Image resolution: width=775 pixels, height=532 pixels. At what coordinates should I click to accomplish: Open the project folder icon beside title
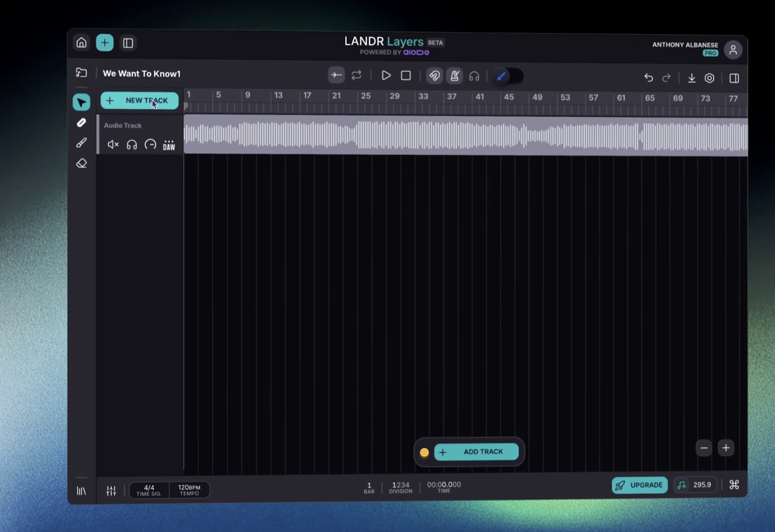point(81,73)
